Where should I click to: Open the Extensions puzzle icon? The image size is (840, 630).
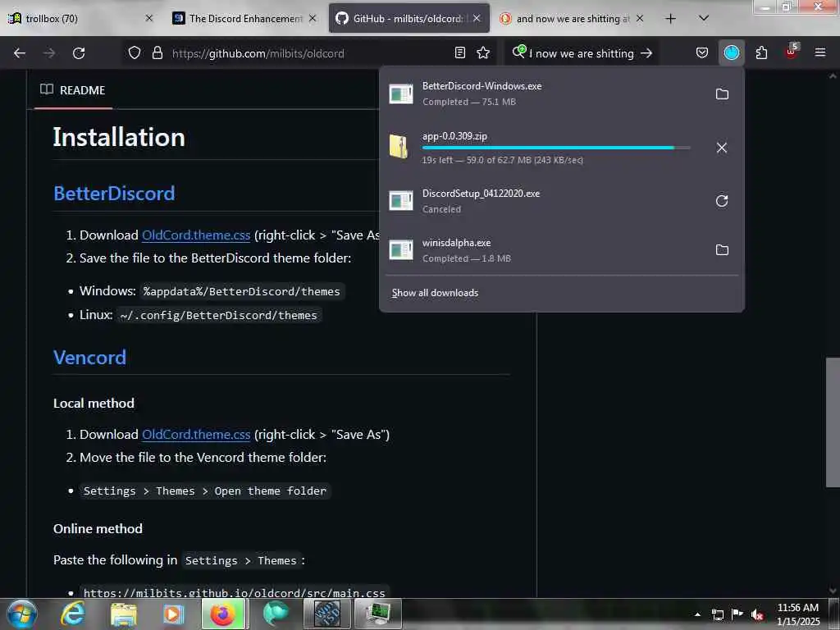761,53
